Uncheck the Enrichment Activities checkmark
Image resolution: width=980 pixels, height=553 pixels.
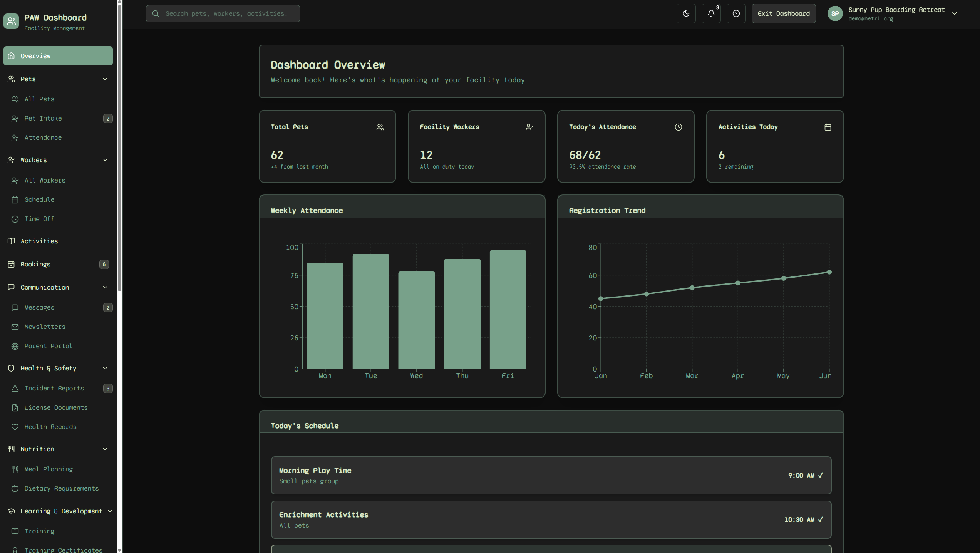click(x=821, y=519)
